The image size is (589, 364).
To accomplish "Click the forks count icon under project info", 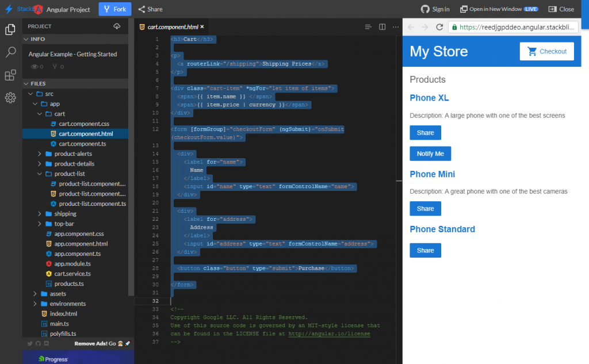I will click(55, 67).
